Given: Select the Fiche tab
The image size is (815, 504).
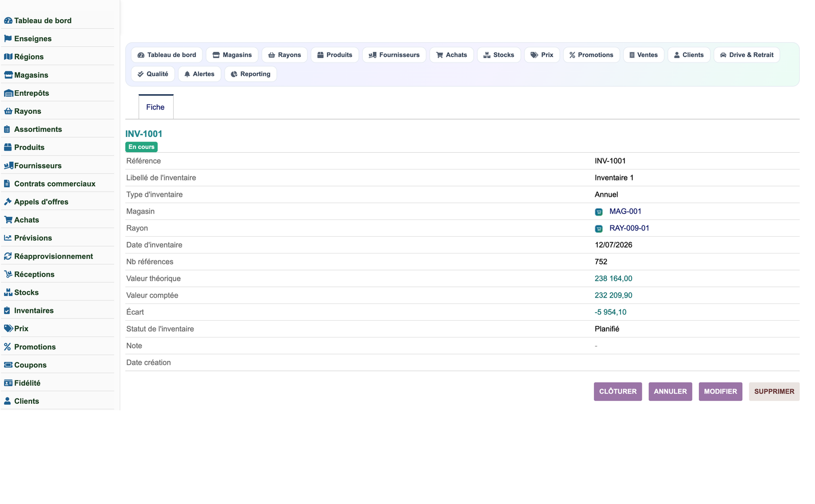Looking at the screenshot, I should click(156, 107).
